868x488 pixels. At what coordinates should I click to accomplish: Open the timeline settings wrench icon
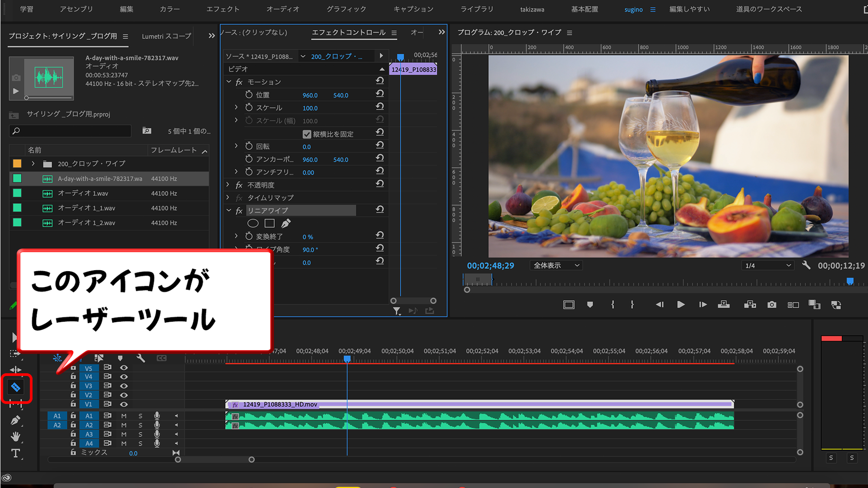coord(141,358)
